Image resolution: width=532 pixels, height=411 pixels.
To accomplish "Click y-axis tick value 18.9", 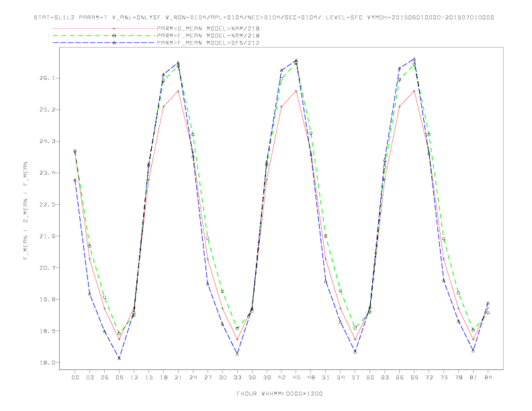I will (x=46, y=330).
